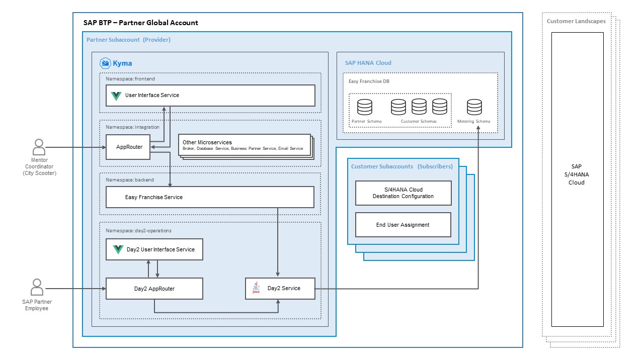The height and width of the screenshot is (362, 644).
Task: Click the last Customer Schemas database icon
Action: coord(439,107)
